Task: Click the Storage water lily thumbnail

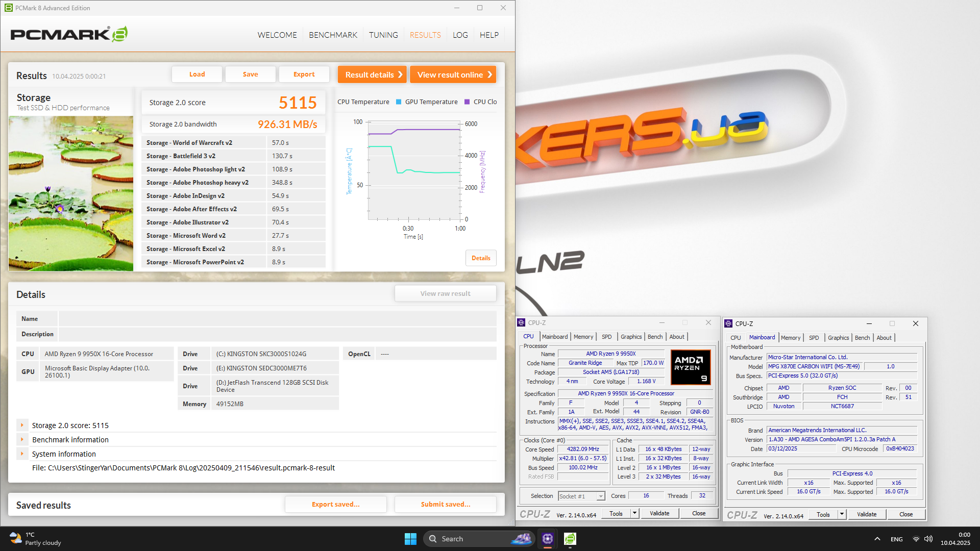Action: (71, 193)
